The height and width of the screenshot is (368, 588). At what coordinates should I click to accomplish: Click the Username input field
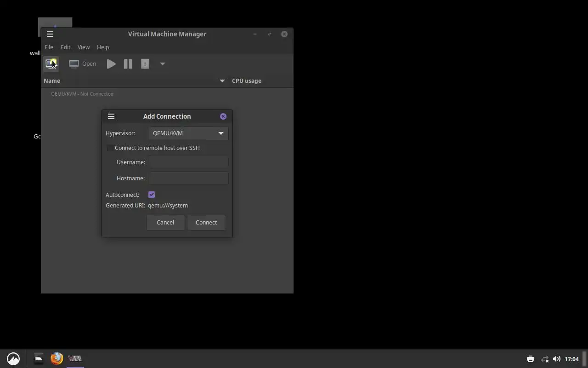(188, 162)
